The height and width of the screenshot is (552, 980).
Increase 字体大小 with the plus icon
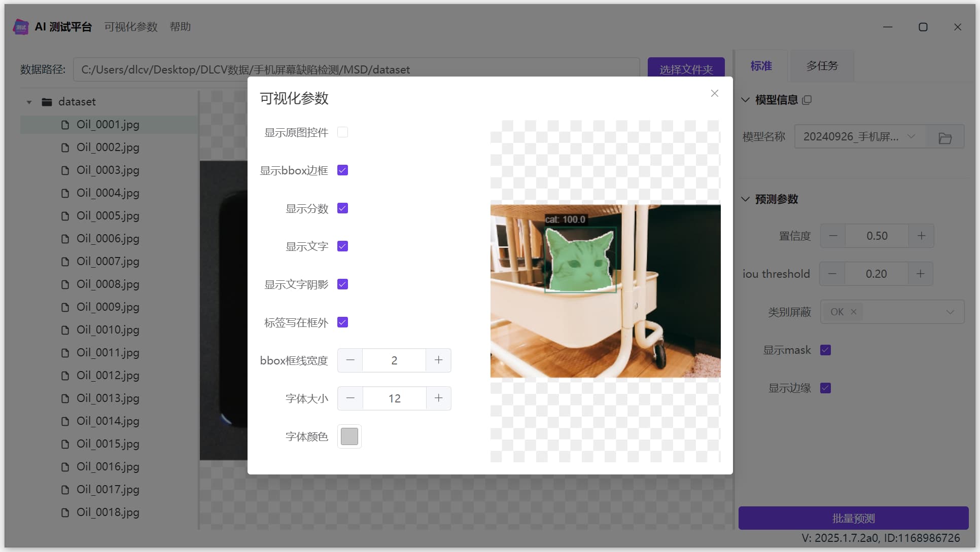click(438, 398)
